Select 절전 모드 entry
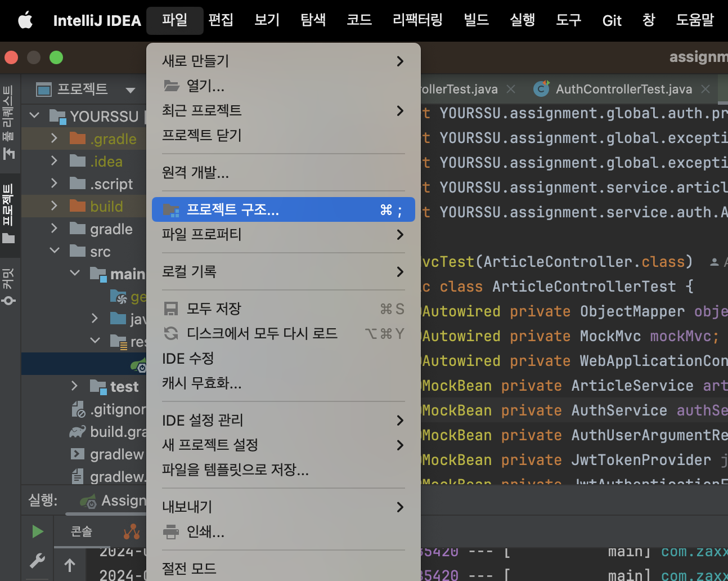This screenshot has width=728, height=581. (284, 569)
